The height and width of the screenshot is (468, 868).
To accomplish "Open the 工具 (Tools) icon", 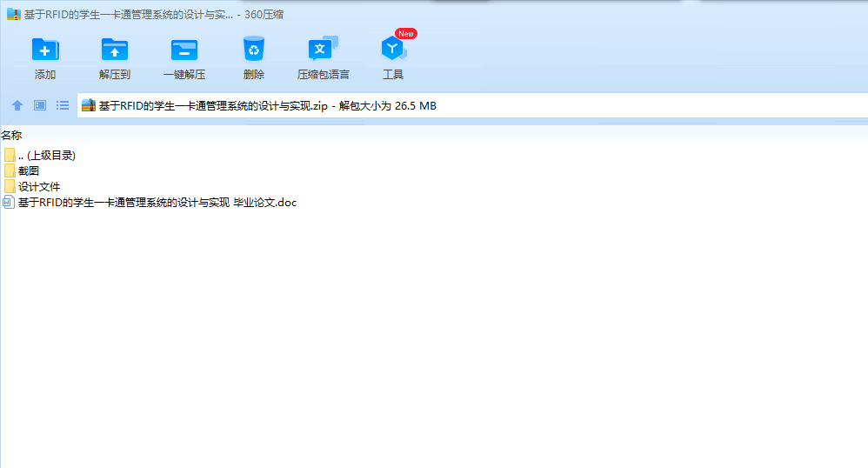I will (394, 49).
